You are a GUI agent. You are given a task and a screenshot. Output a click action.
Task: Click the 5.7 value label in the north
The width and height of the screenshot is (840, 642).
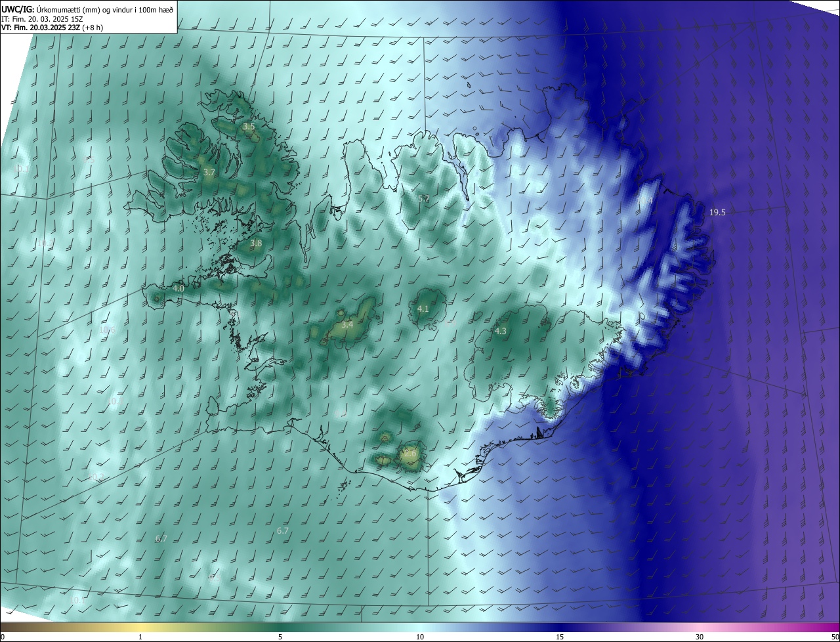tap(424, 198)
